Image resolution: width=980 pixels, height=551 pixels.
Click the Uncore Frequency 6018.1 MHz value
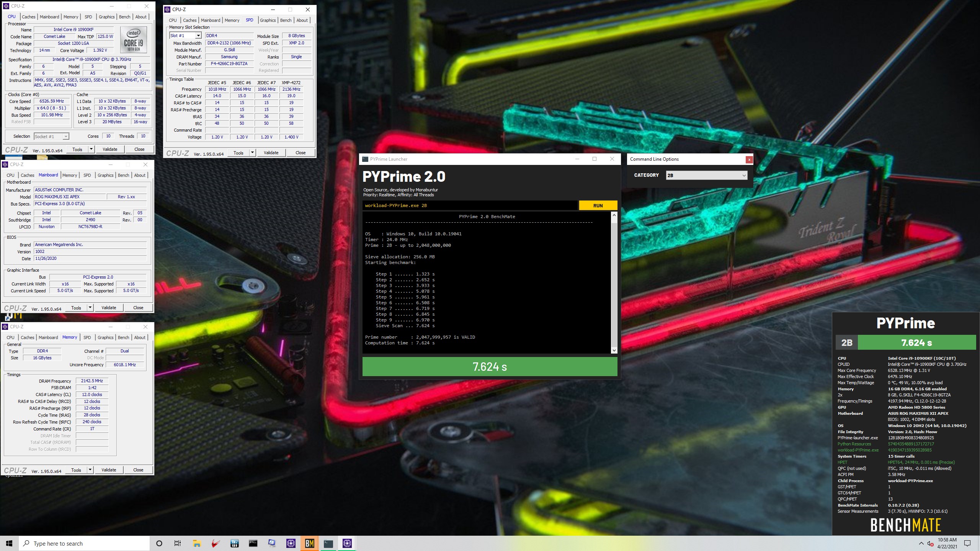click(x=125, y=365)
